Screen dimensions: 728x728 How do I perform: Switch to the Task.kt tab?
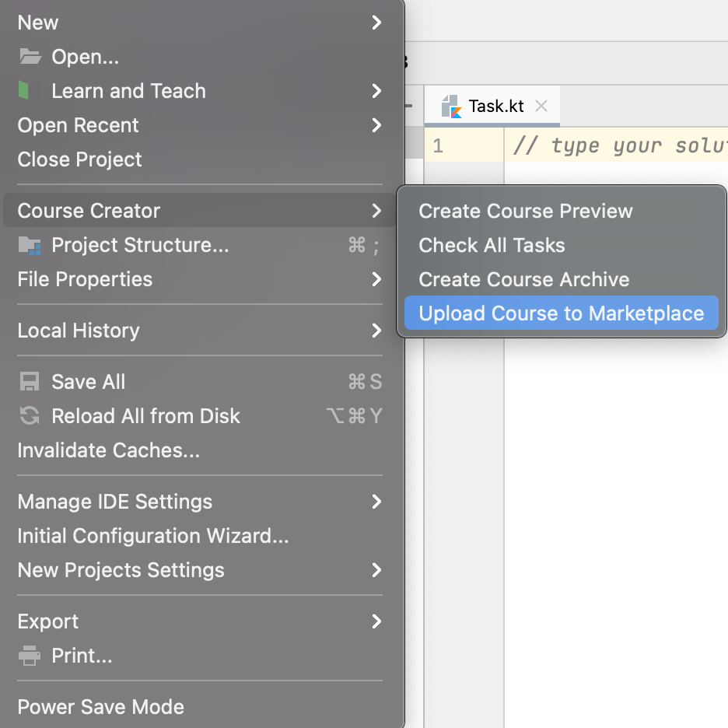pyautogui.click(x=496, y=107)
